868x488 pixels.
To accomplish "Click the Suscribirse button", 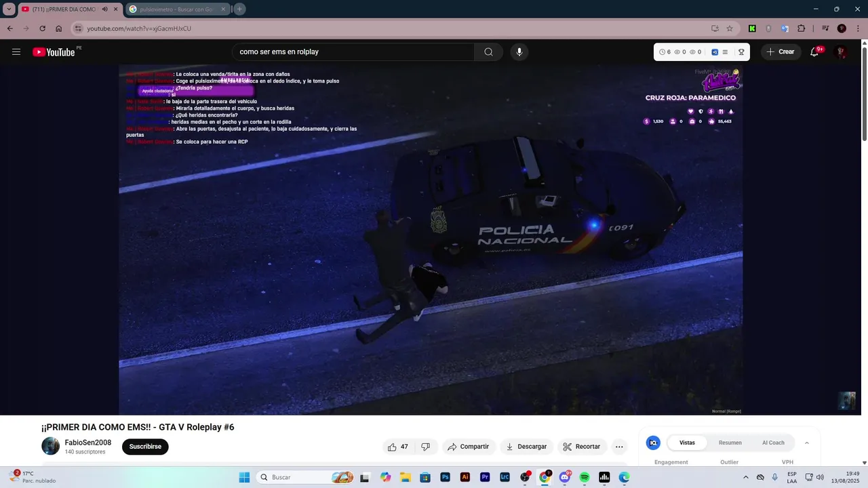I will (145, 447).
